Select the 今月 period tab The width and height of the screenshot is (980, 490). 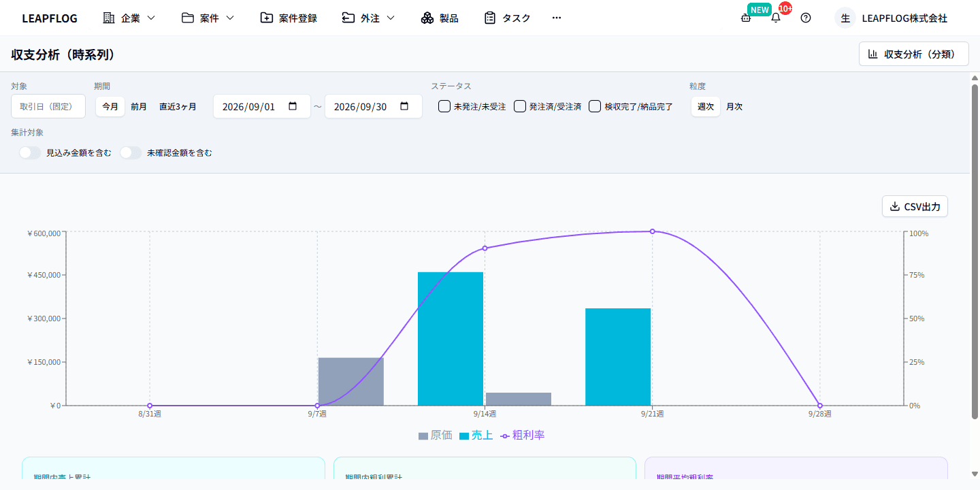point(110,106)
